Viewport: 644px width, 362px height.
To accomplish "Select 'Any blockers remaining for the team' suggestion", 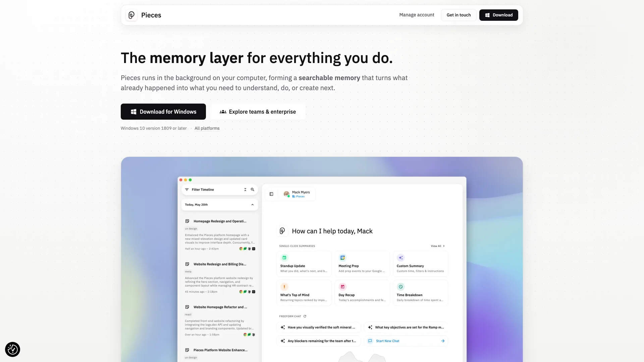I will (x=319, y=341).
